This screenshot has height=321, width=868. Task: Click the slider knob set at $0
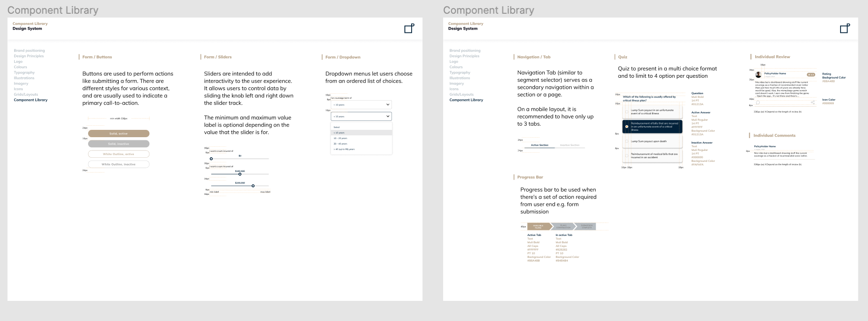(211, 159)
